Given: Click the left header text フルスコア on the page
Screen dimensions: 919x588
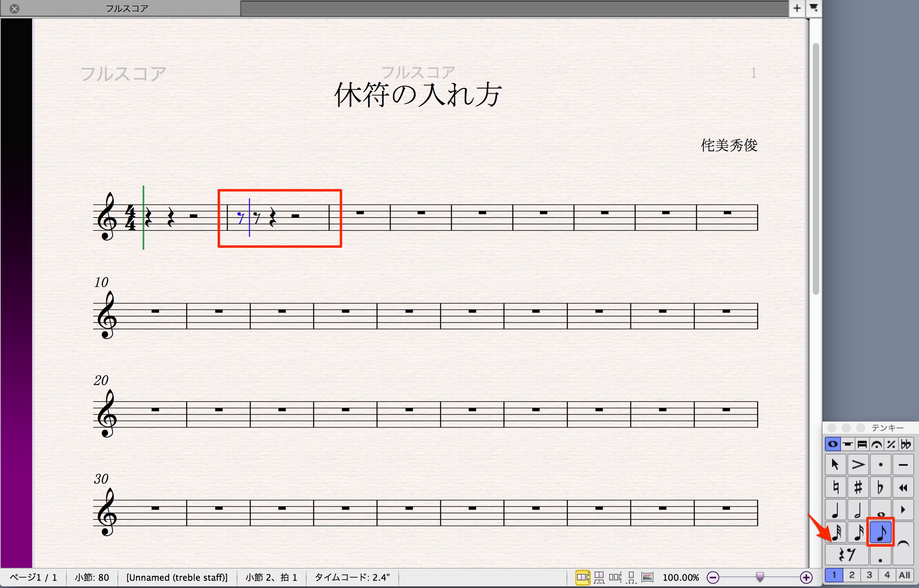Looking at the screenshot, I should pos(123,74).
